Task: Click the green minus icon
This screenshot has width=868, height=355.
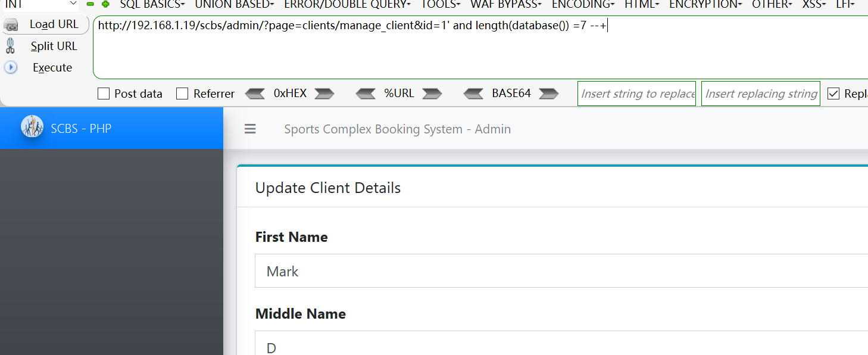Action: pyautogui.click(x=90, y=4)
